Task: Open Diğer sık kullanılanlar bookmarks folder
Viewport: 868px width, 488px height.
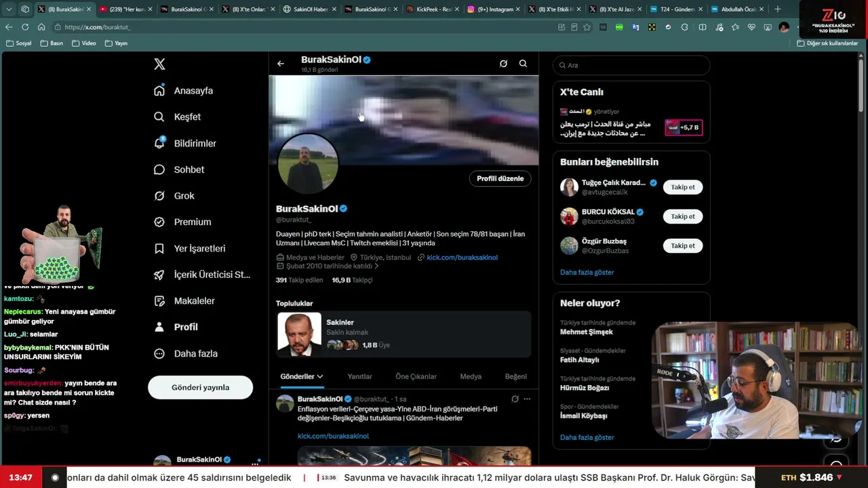Action: (827, 43)
